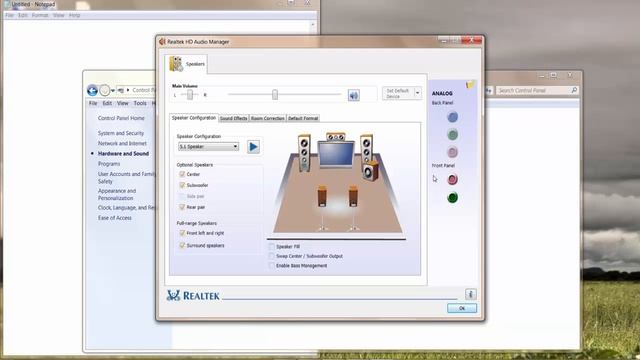Image resolution: width=640 pixels, height=360 pixels.
Task: Switch to the Room Correction tab
Action: (267, 118)
